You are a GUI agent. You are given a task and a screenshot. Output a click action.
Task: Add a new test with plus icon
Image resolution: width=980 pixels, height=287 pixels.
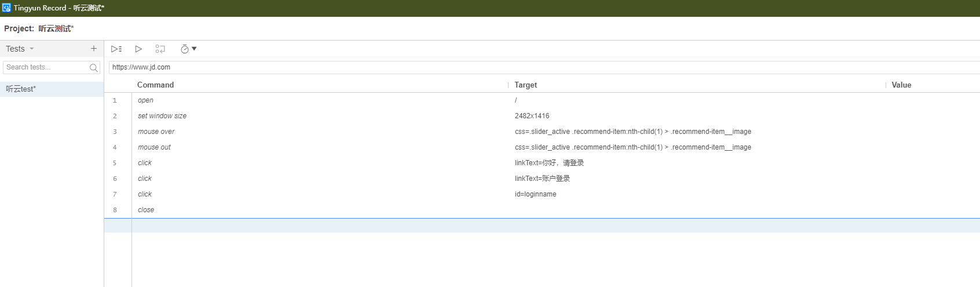[94, 49]
